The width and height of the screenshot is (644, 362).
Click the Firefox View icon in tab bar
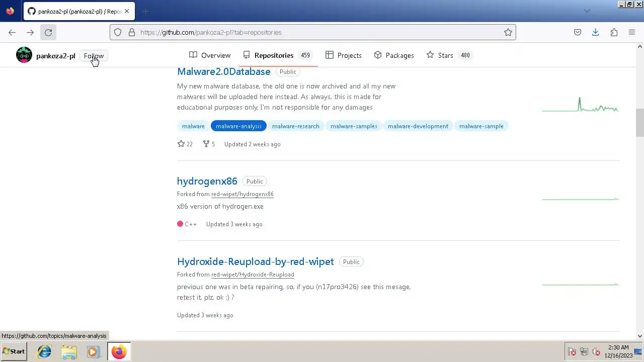click(10, 11)
